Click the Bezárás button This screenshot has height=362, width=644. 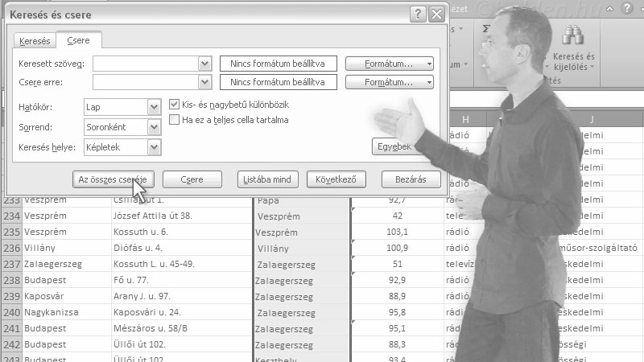(411, 179)
